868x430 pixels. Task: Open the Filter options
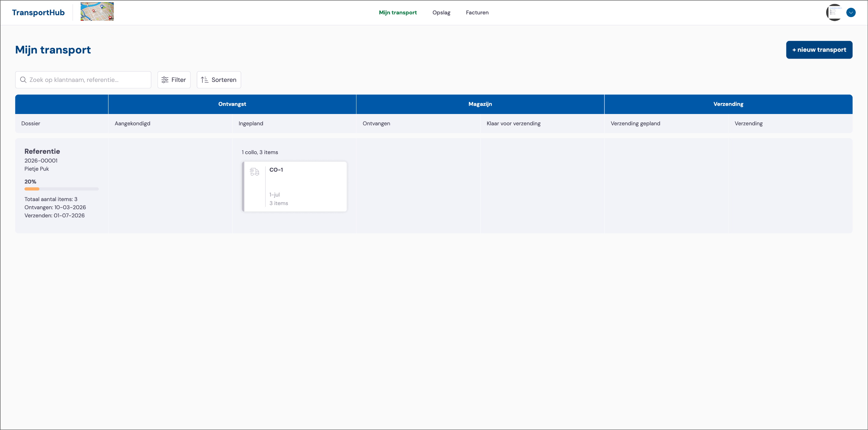point(174,79)
